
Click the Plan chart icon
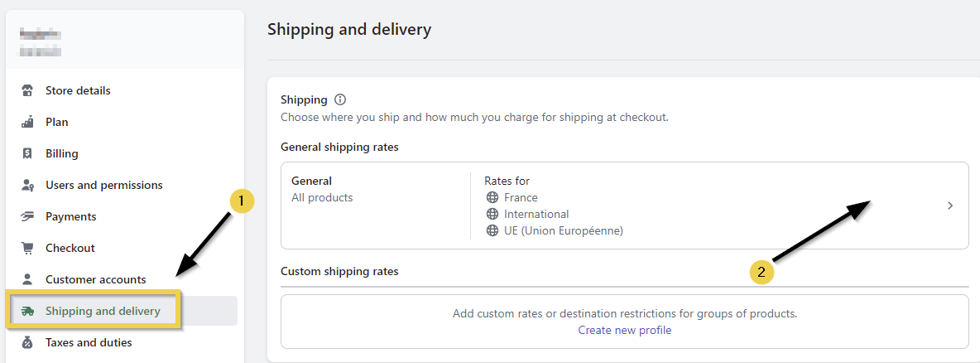(27, 122)
